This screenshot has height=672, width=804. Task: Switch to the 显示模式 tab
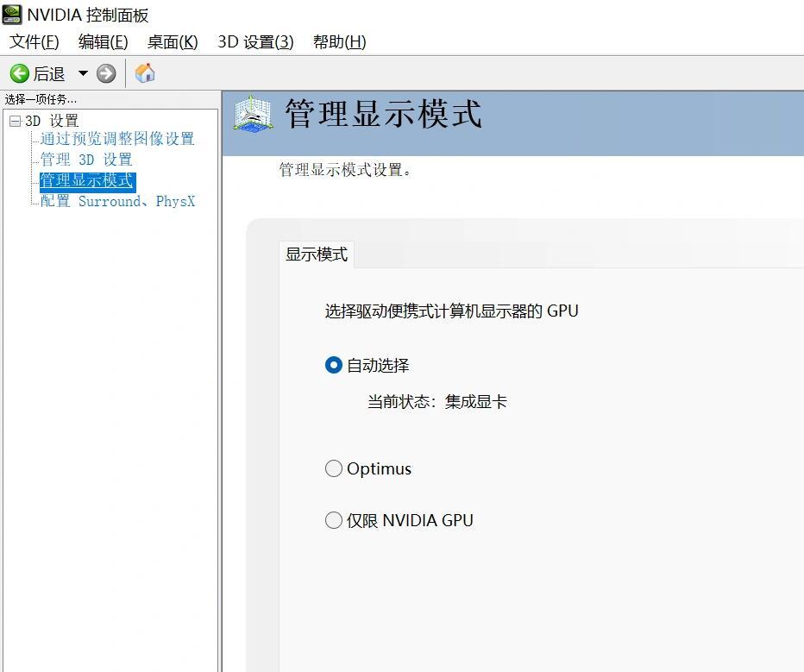[317, 254]
